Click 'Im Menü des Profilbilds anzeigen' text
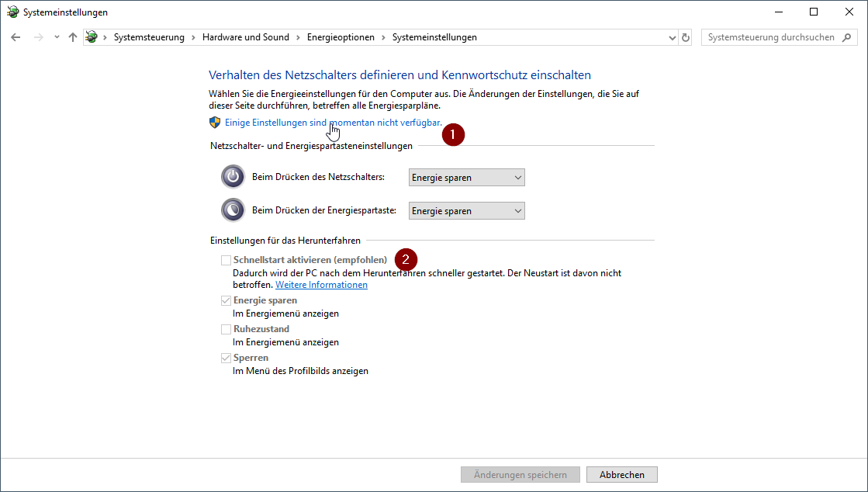Screen dimensions: 868x492 click(x=301, y=371)
